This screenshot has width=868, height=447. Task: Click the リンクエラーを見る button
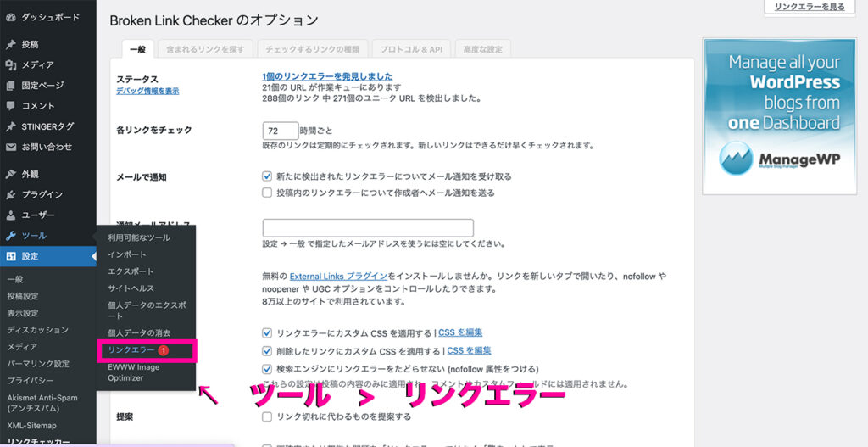[810, 7]
